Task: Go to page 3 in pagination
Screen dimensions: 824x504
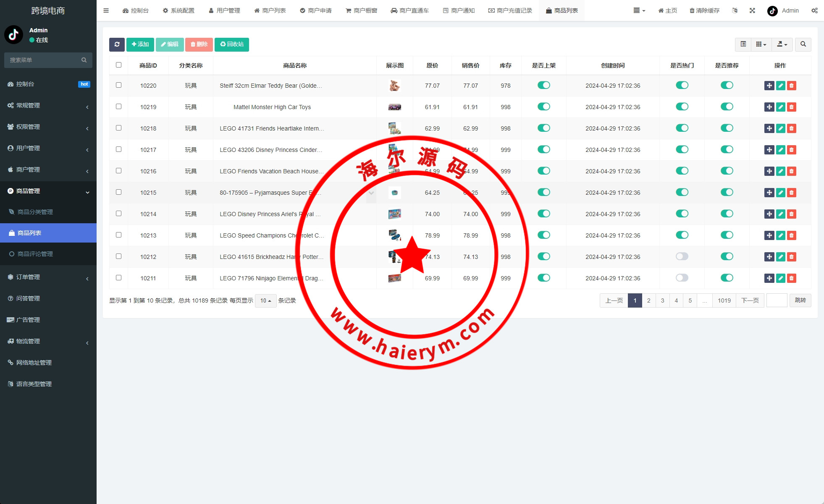Action: [x=662, y=300]
